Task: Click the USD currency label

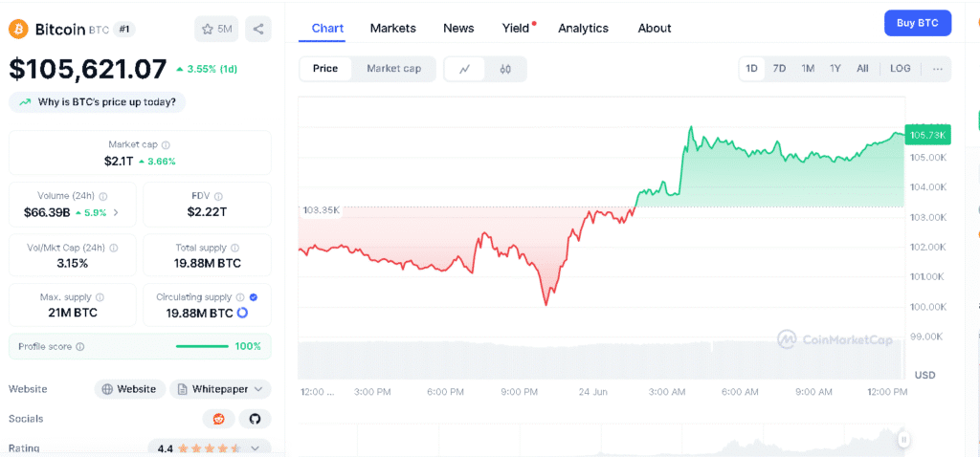Action: coord(925,375)
